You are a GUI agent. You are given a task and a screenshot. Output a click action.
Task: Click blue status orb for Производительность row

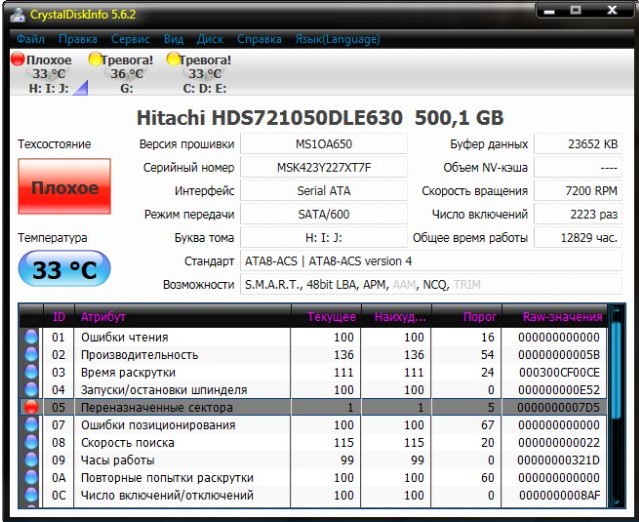tap(31, 355)
